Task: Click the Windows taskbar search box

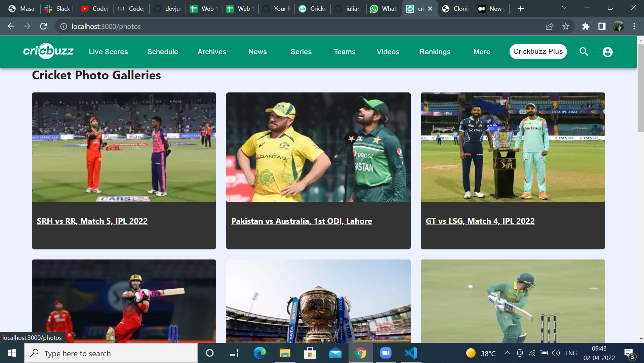Action: (x=111, y=353)
